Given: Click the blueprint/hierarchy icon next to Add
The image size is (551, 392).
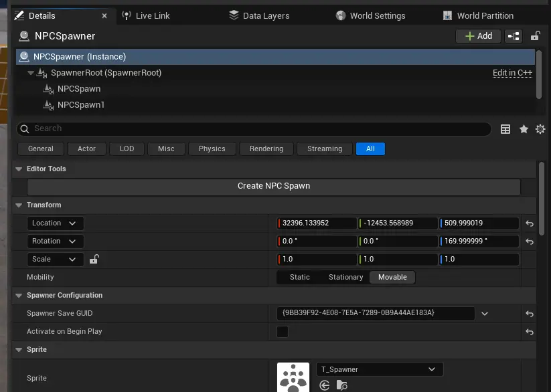Looking at the screenshot, I should (x=514, y=36).
